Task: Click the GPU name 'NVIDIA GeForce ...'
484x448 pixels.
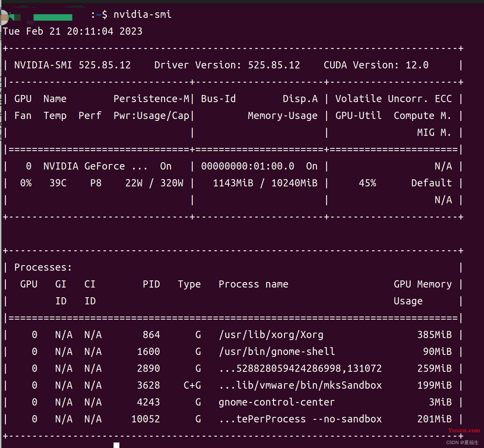Action: pos(95,166)
